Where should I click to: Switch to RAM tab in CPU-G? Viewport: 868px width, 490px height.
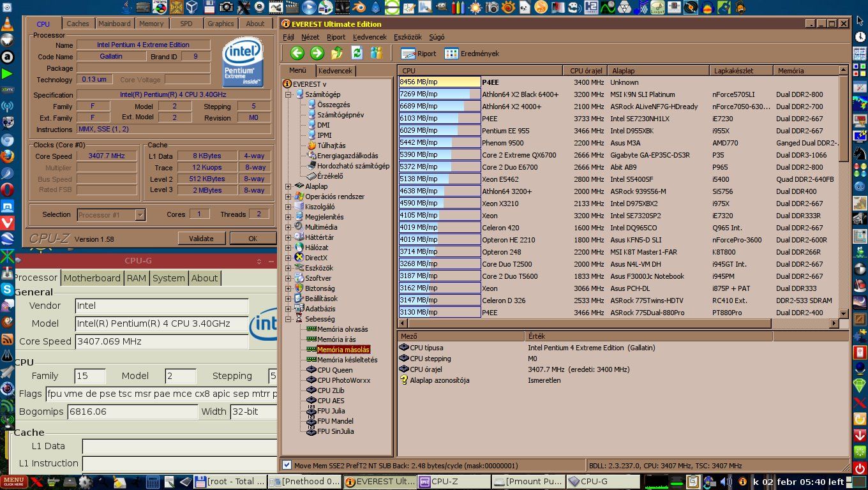point(136,278)
